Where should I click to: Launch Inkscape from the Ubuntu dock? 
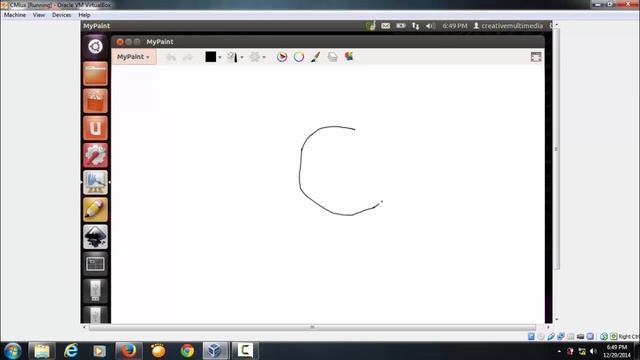[x=95, y=237]
